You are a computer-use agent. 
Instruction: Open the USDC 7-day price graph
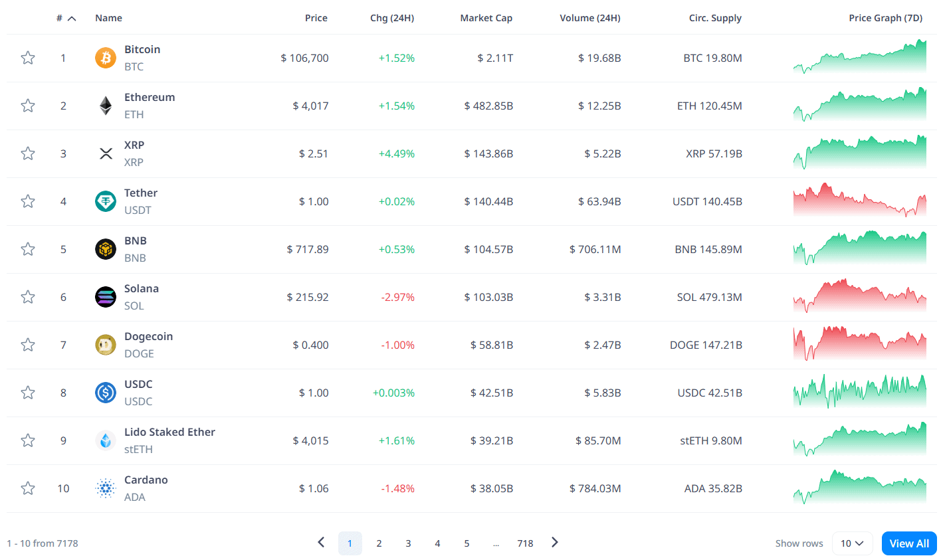859,393
